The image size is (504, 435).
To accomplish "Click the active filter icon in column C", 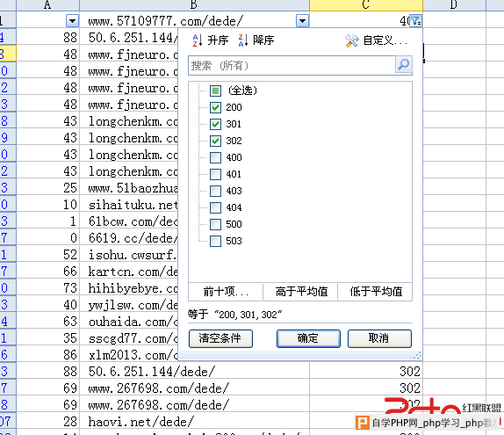I will coord(415,21).
